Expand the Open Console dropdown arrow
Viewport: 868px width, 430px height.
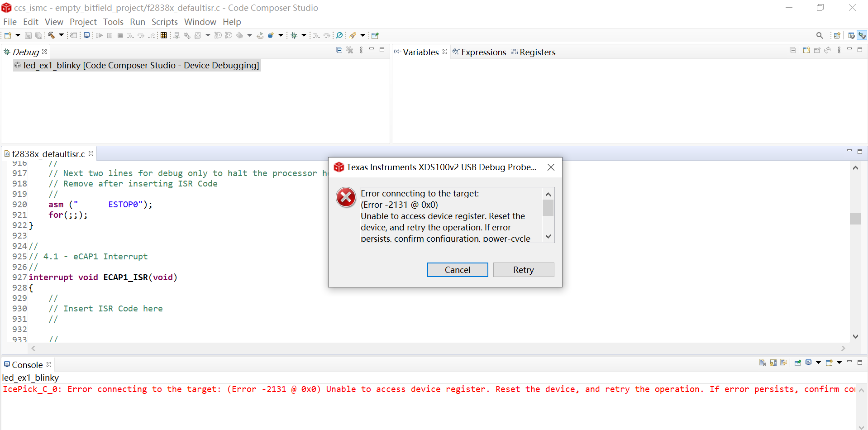tap(839, 363)
